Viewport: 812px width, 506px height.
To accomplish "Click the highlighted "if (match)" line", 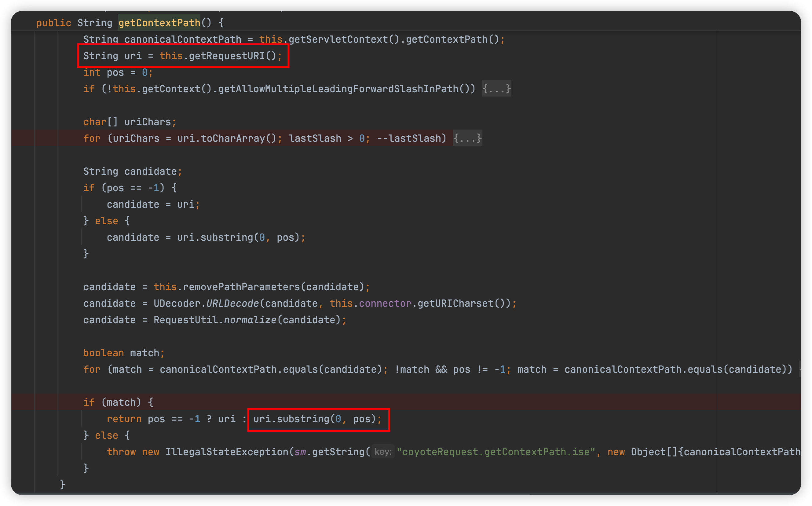I will click(118, 403).
